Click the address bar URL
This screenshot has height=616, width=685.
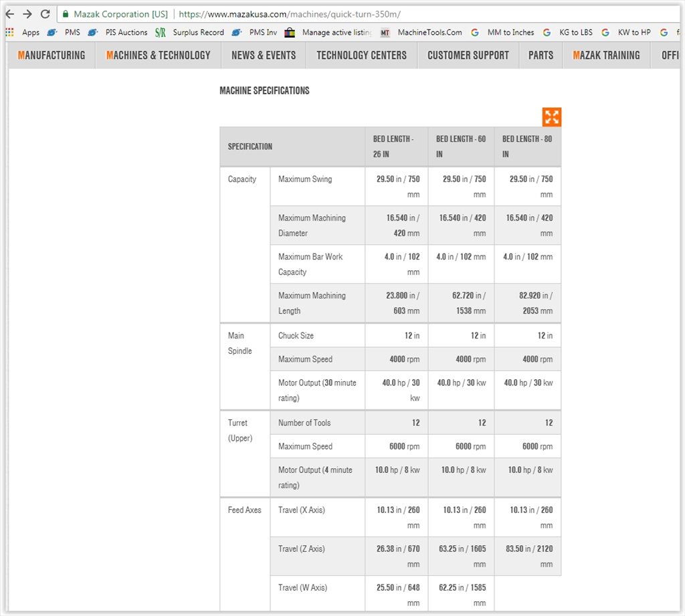[290, 14]
